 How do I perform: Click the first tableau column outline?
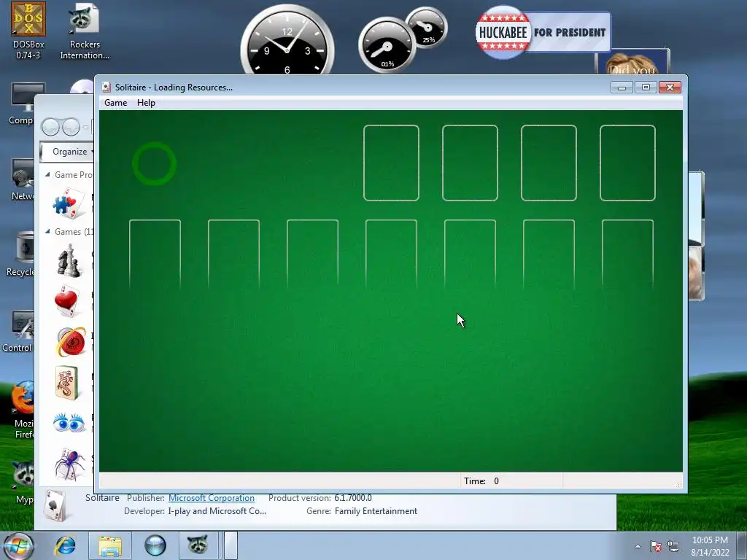click(155, 254)
